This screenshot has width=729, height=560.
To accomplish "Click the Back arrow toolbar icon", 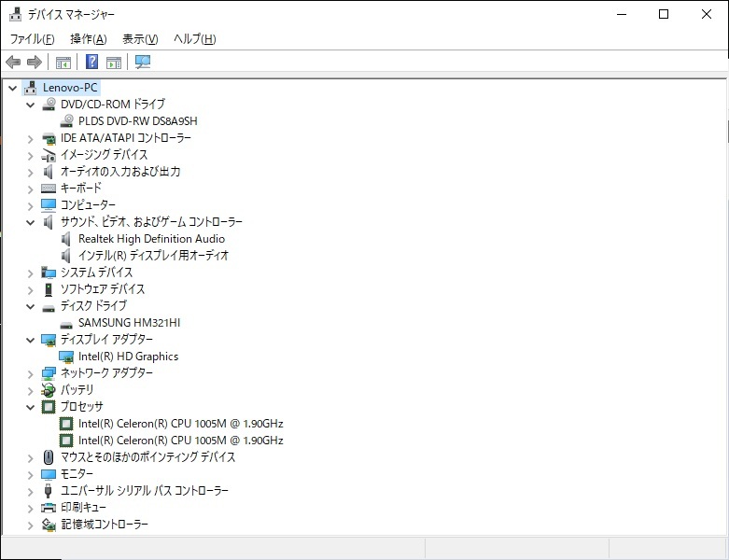I will [x=13, y=62].
